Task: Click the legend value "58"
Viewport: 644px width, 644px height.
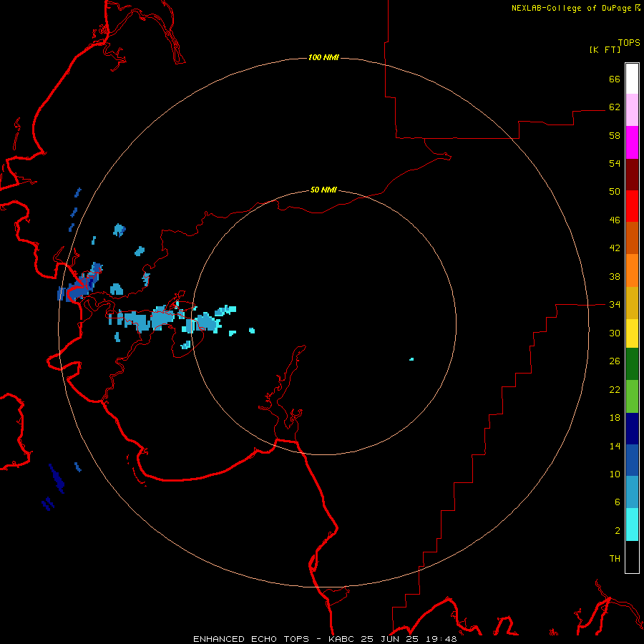Action: point(615,135)
